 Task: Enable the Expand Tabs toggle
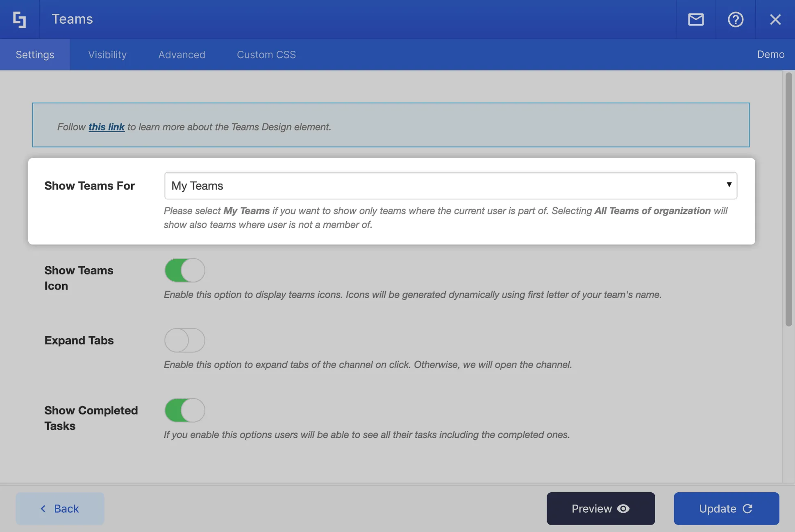pos(184,340)
